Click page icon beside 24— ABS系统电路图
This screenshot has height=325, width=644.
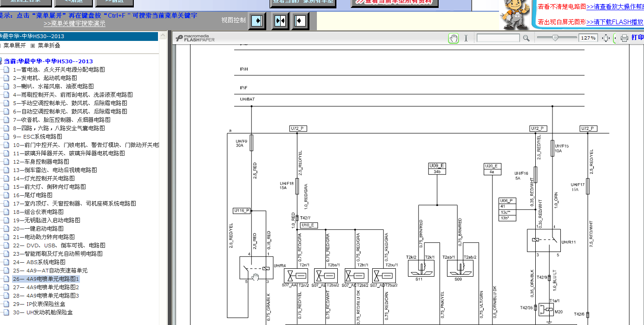click(x=7, y=262)
